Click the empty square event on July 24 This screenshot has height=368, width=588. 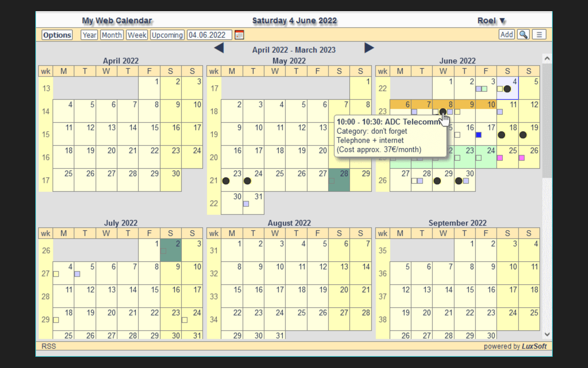[x=185, y=320]
